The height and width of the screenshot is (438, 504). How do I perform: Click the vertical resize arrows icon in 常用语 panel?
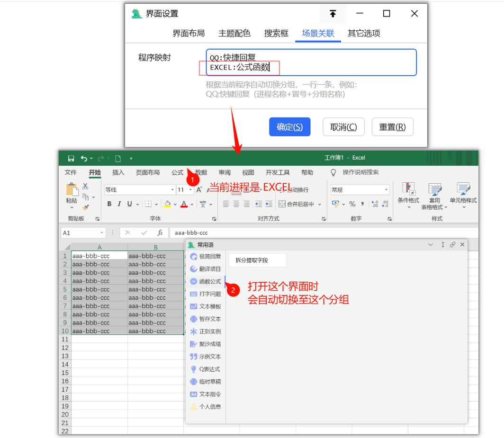coord(442,244)
